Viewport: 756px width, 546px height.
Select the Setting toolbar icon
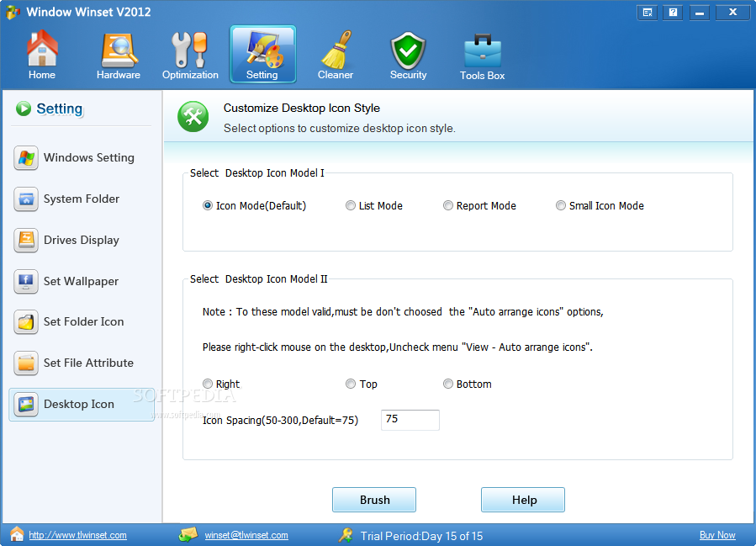click(x=263, y=54)
